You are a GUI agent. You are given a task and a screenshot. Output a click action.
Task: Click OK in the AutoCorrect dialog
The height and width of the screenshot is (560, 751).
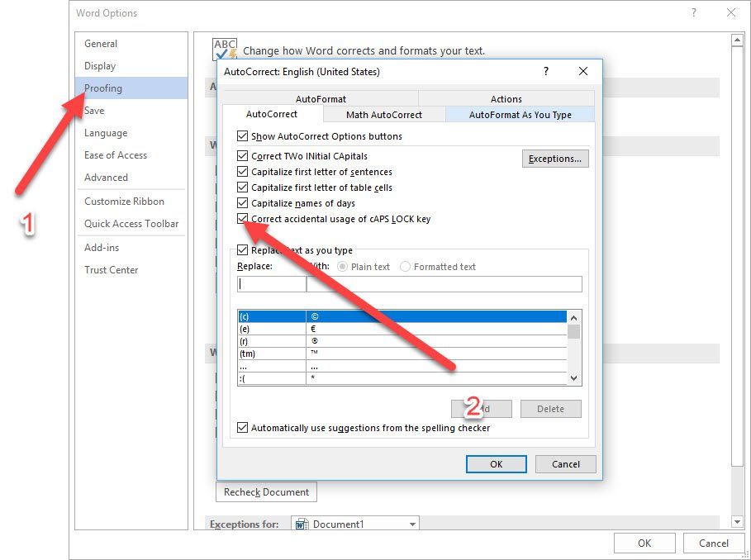coord(497,464)
